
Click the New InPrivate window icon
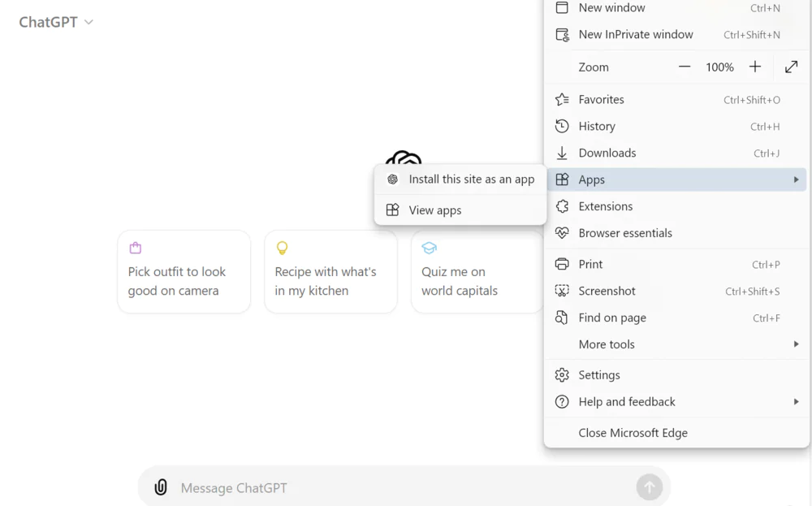562,35
